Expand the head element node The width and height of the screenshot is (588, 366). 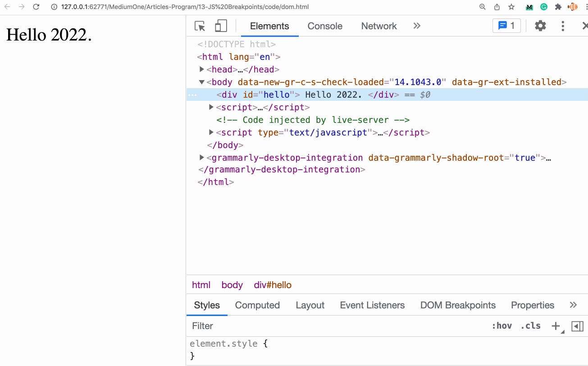click(202, 69)
